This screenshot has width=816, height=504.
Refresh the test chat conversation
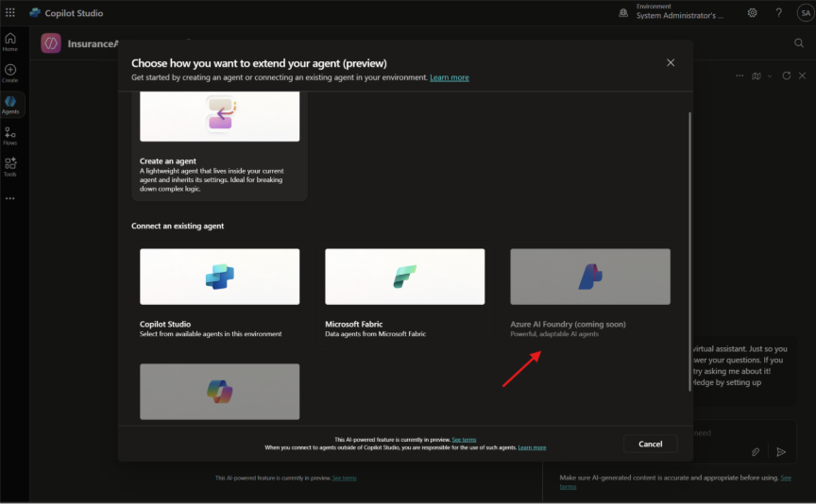(x=787, y=76)
